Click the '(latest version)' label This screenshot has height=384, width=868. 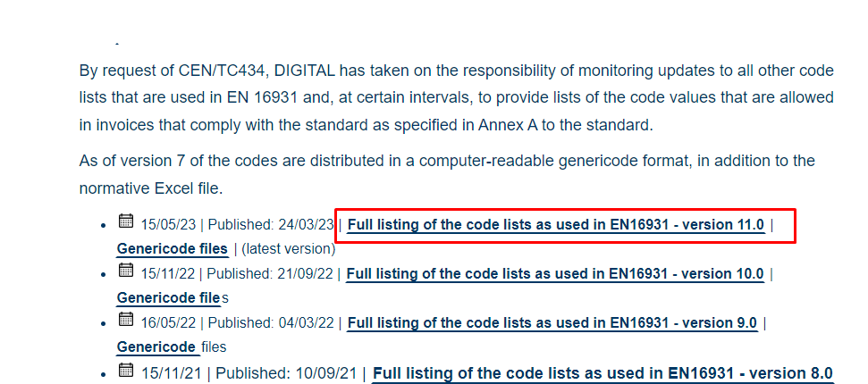coord(289,248)
